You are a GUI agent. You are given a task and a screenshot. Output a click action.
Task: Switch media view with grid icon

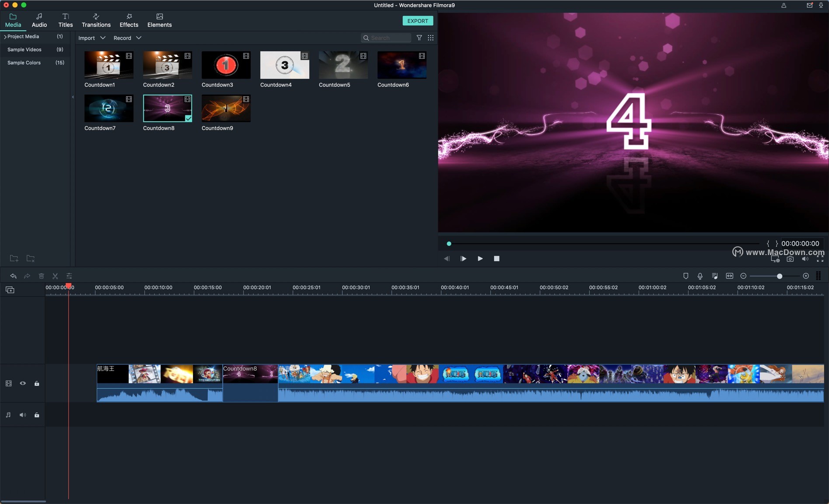(x=430, y=38)
